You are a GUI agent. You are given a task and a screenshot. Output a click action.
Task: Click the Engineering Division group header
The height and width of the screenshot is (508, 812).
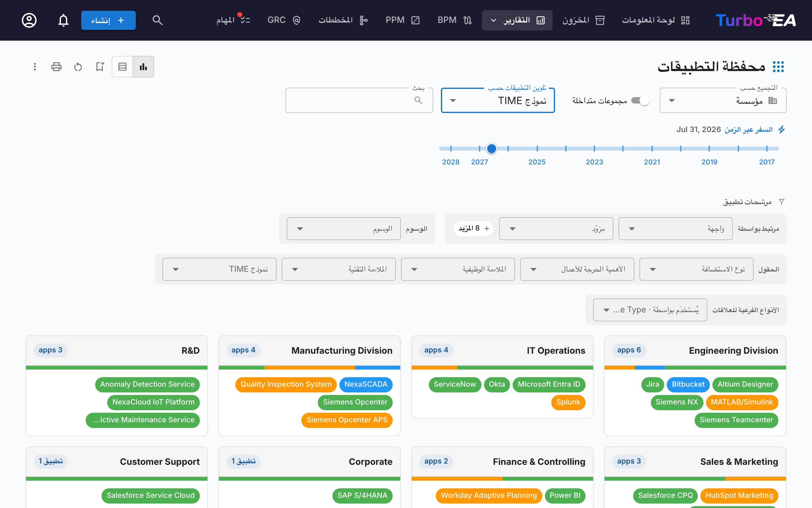pyautogui.click(x=695, y=351)
